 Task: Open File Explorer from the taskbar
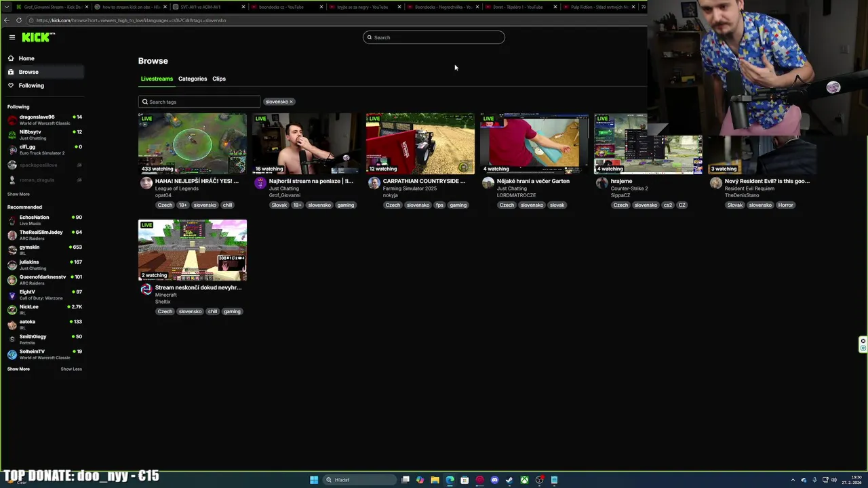435,480
